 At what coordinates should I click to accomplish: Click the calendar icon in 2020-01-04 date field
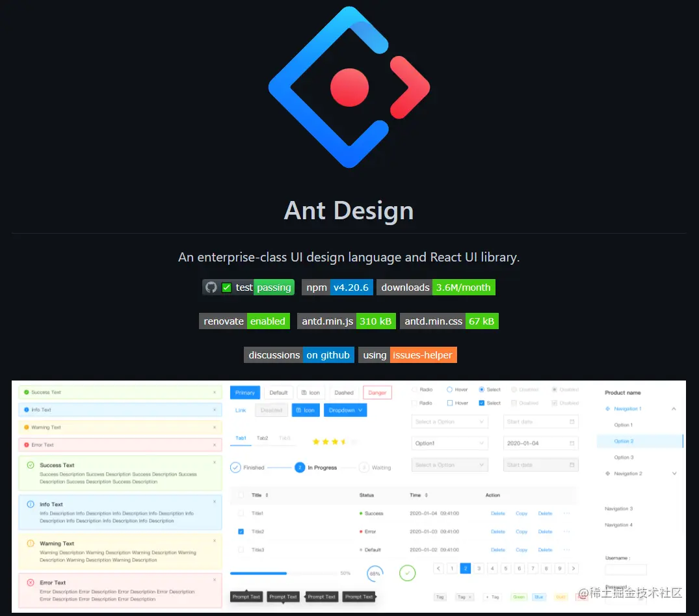(x=572, y=443)
